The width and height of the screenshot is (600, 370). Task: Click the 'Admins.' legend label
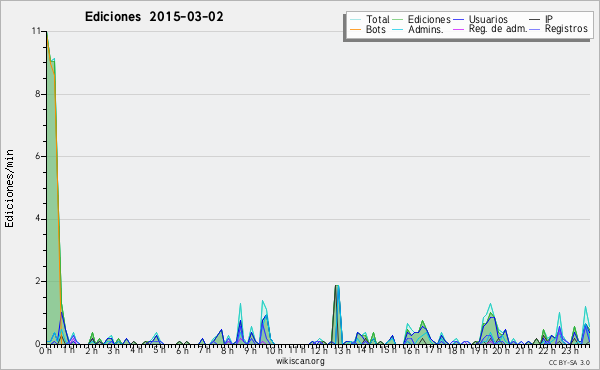click(426, 29)
